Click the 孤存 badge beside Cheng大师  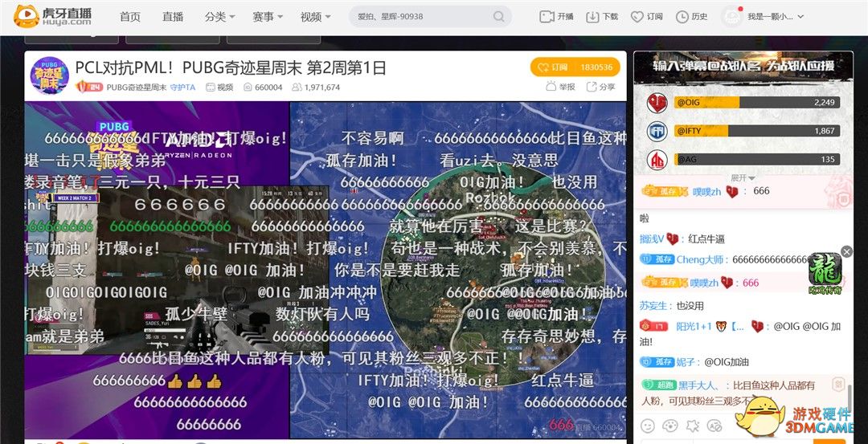coord(657,259)
